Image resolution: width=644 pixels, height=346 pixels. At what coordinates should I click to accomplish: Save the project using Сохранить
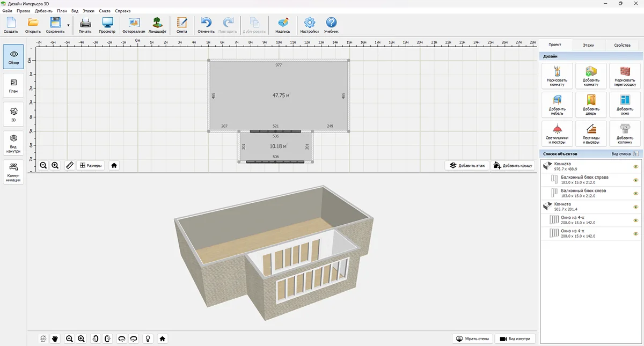click(x=55, y=25)
